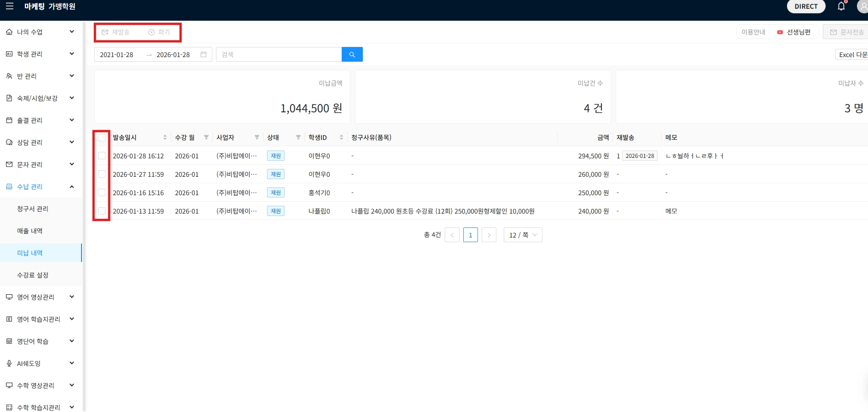The image size is (868, 412).
Task: Open the hamburger menu icon
Action: [9, 6]
